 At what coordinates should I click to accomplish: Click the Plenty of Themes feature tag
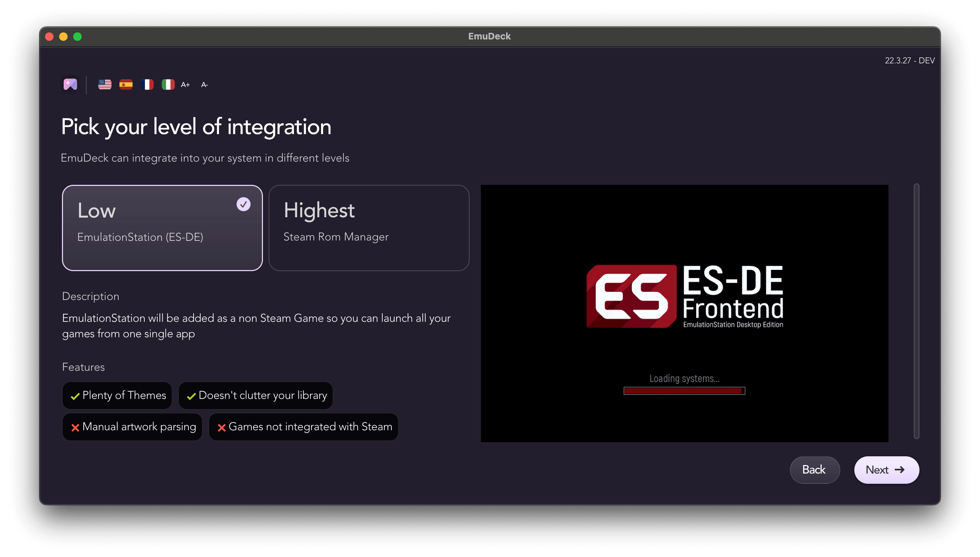(117, 395)
